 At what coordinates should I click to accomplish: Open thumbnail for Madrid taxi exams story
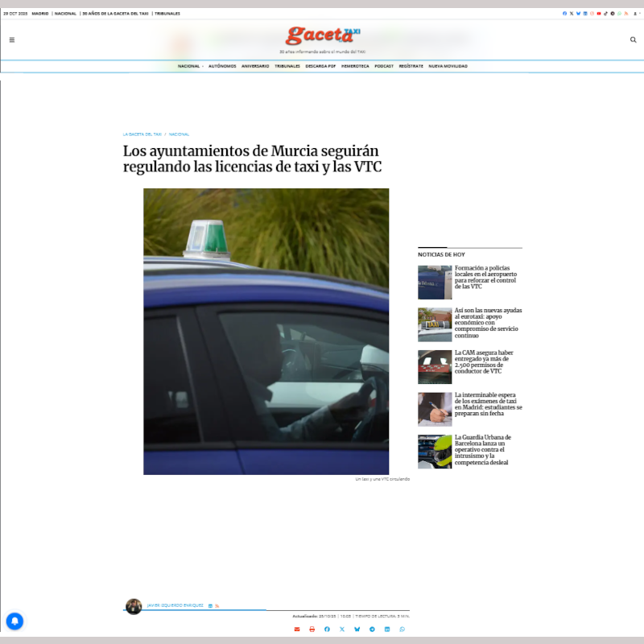coord(435,409)
